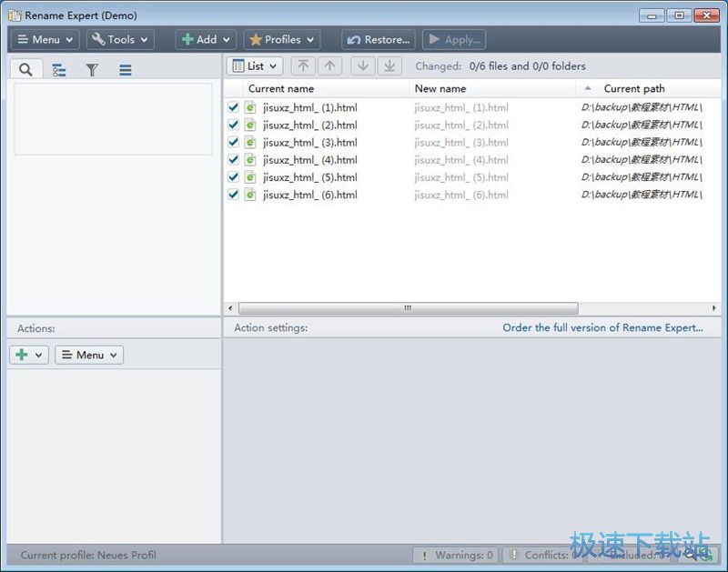The height and width of the screenshot is (572, 728).
Task: Click the list lines icon tab
Action: [126, 70]
